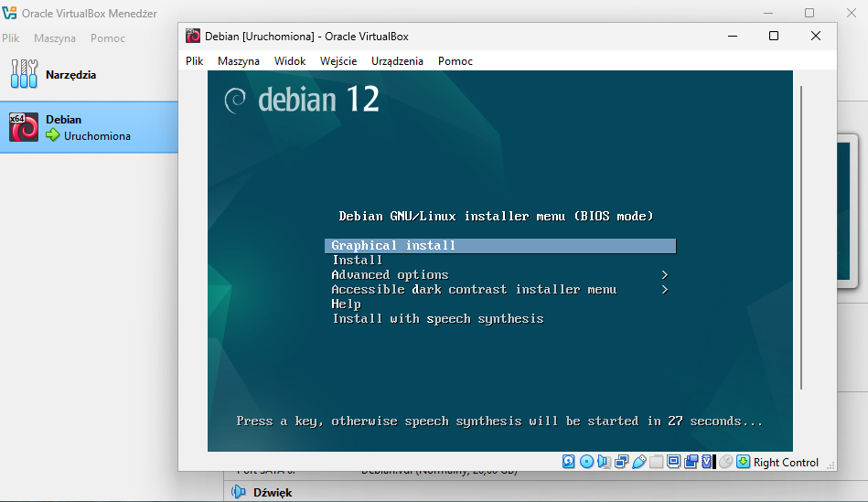Open the Wejście menu
Screen dimensions: 868x502
pyautogui.click(x=338, y=61)
